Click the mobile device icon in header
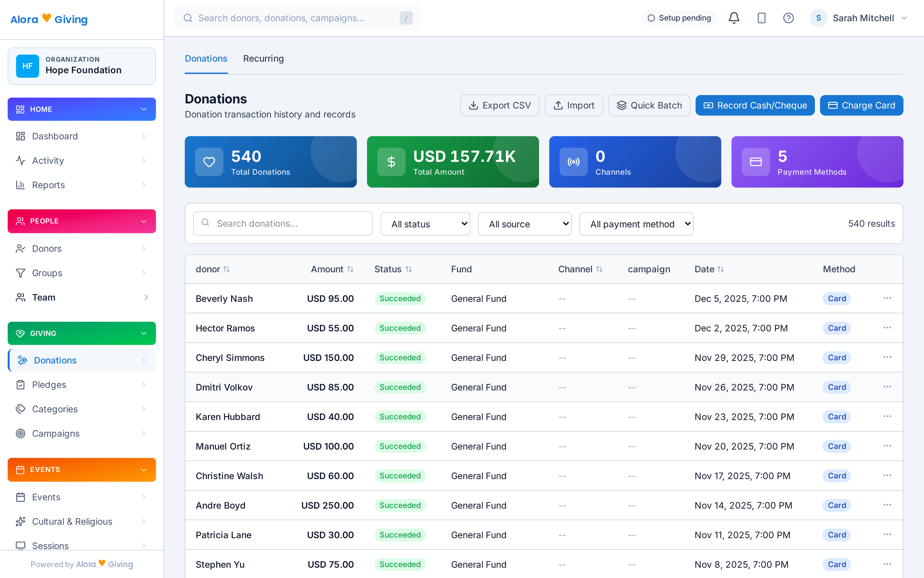Screen dimensions: 924x578 pyautogui.click(x=761, y=18)
